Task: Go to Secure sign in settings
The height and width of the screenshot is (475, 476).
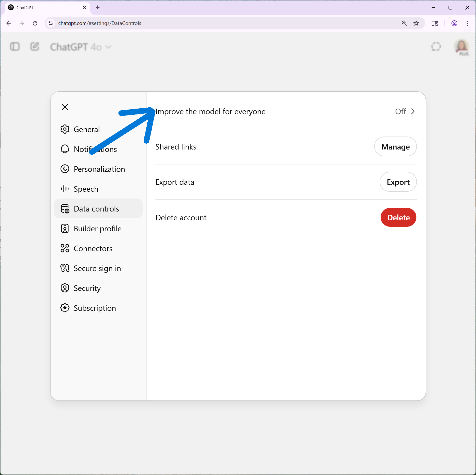Action: click(x=97, y=268)
